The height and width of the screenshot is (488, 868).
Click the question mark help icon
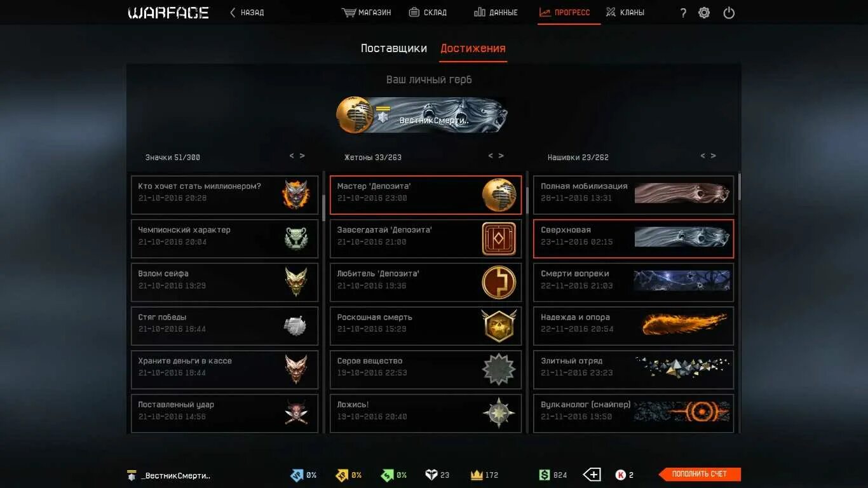pyautogui.click(x=683, y=13)
